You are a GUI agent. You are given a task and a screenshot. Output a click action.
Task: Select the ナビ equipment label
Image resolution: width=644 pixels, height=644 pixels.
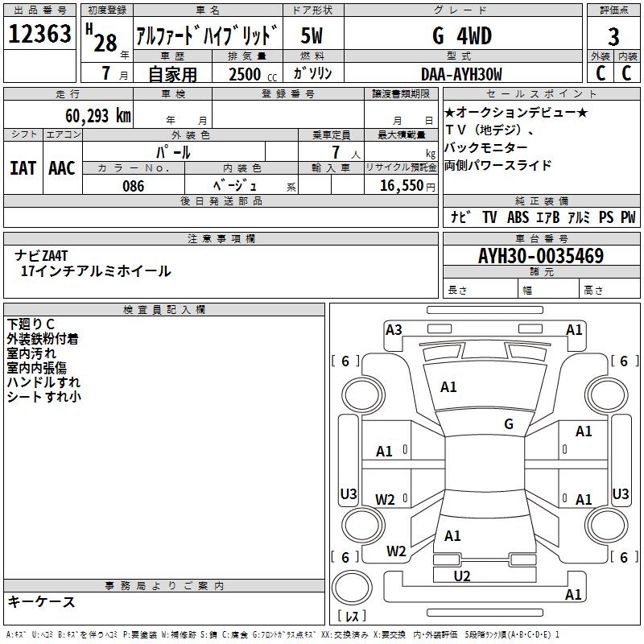(x=460, y=217)
